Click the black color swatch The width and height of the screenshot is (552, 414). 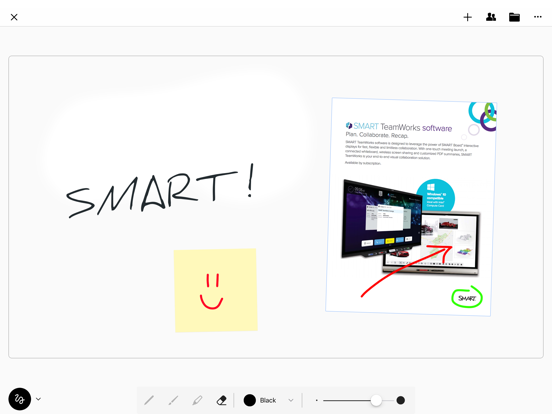point(250,400)
